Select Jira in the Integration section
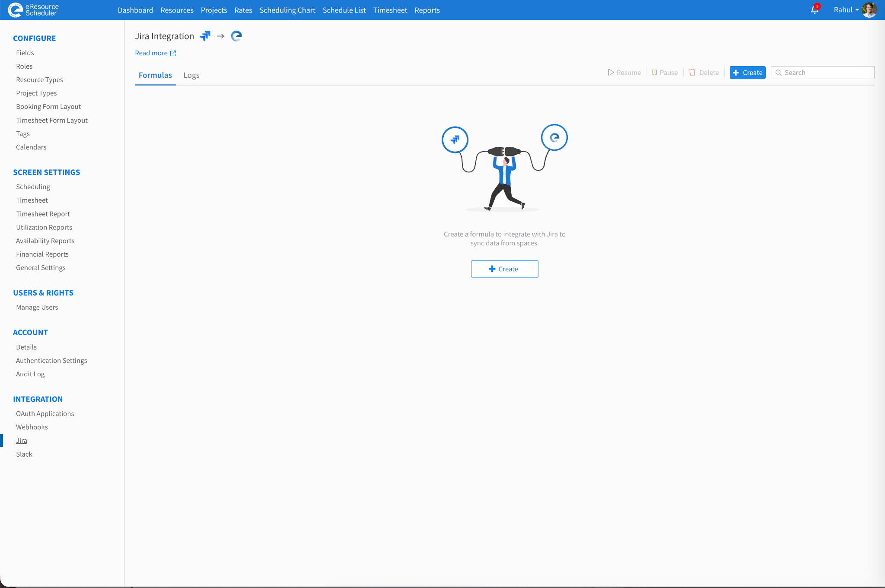Screen dimensions: 885x588 (x=22, y=440)
